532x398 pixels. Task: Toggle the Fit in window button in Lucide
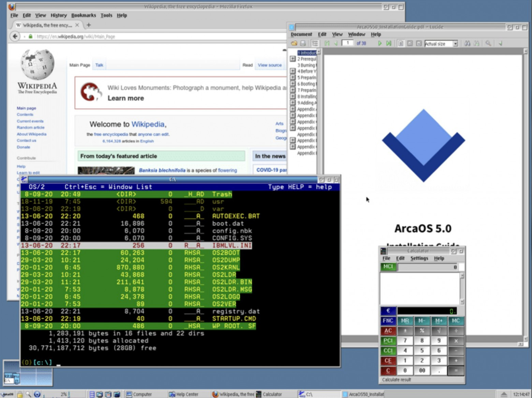coord(410,43)
